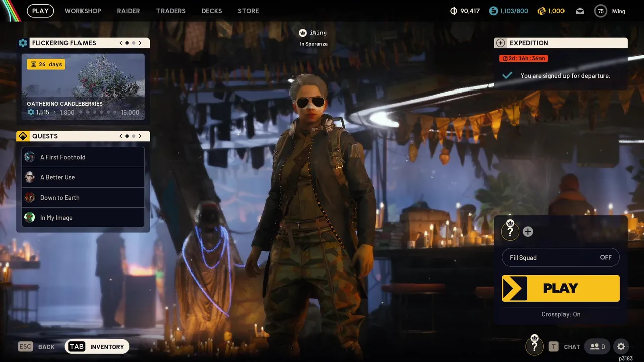The width and height of the screenshot is (644, 362).
Task: Click the gold token currency icon 1,000
Action: coord(541,11)
